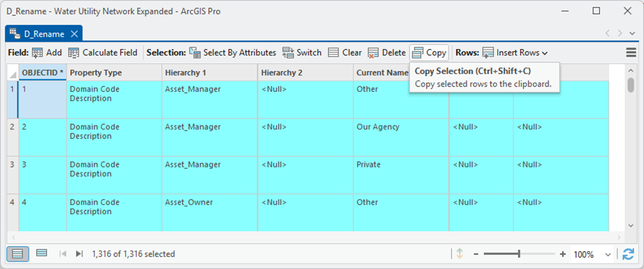Move to end of table
This screenshot has height=269, width=644.
coord(79,254)
